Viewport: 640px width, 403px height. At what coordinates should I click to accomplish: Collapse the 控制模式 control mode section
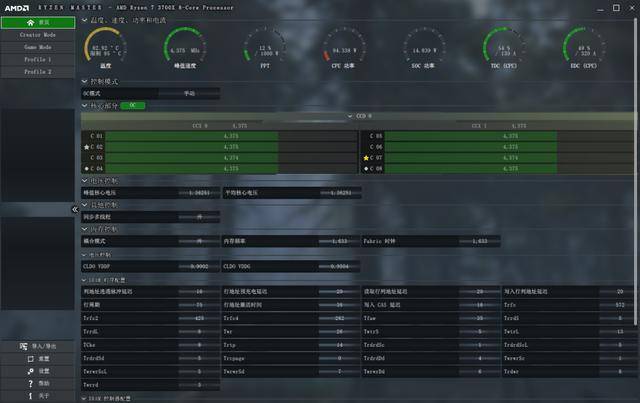[84, 80]
